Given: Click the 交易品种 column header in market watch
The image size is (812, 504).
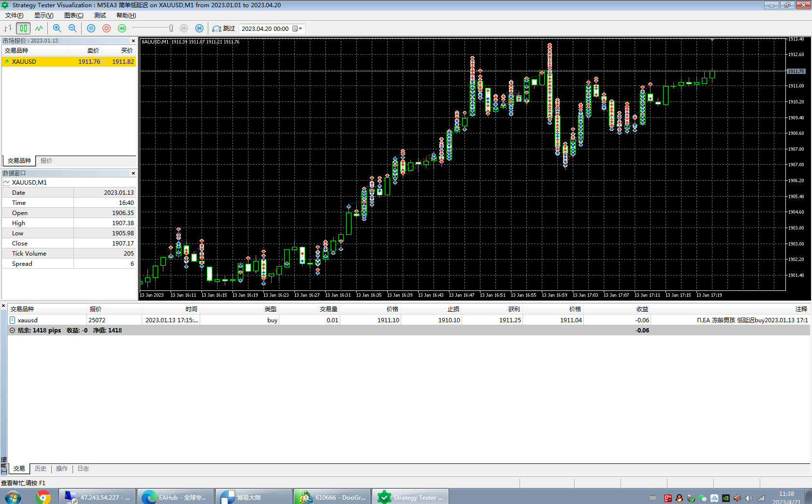Looking at the screenshot, I should (x=35, y=50).
